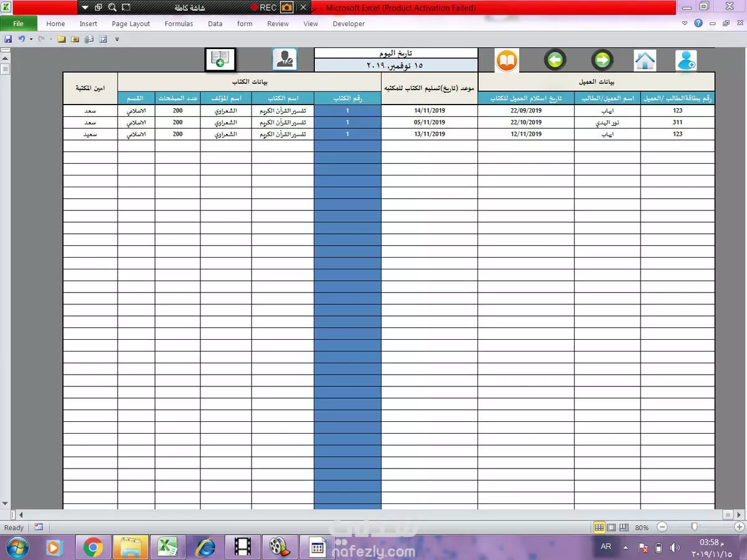Select the cell containing 05/11/2019
The height and width of the screenshot is (560, 747).
coord(430,122)
